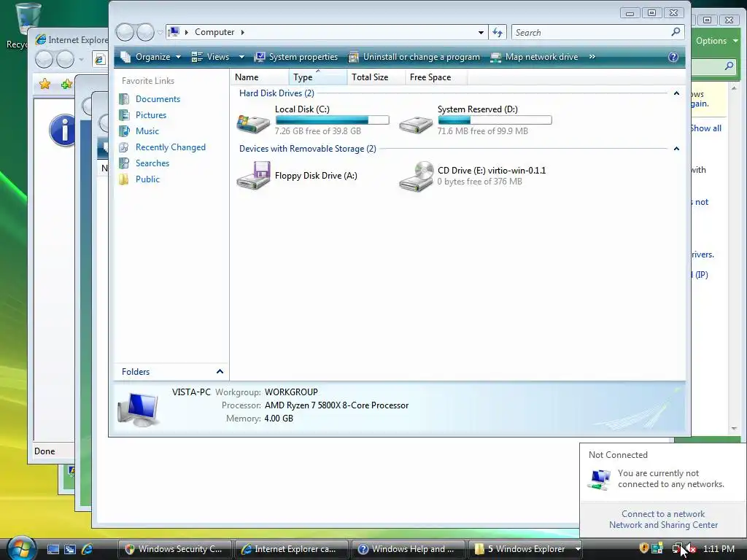Click the computer thumbnail in details pane
This screenshot has height=560, width=747.
tap(138, 410)
